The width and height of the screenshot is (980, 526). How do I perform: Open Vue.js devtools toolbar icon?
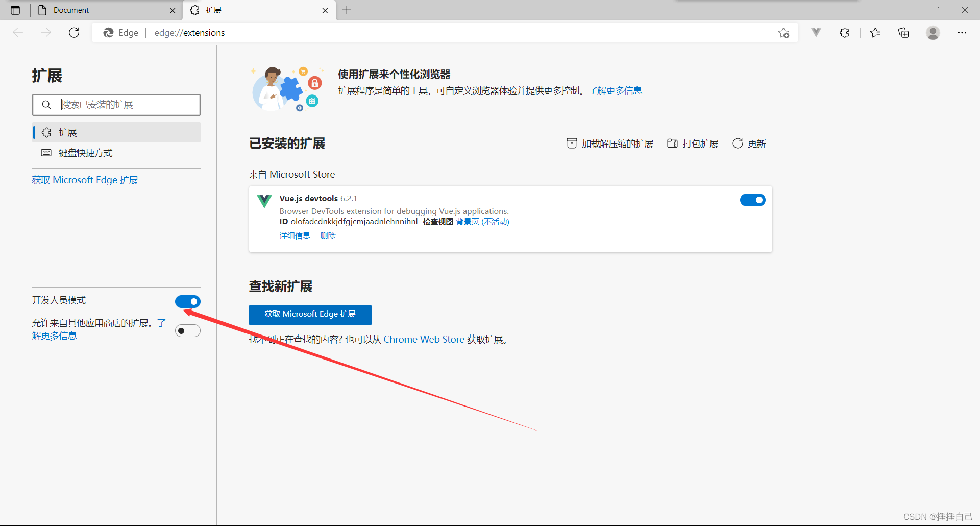click(816, 33)
